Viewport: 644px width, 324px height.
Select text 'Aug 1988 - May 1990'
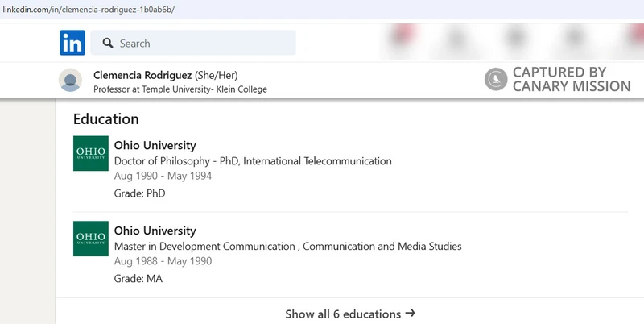[x=163, y=261]
